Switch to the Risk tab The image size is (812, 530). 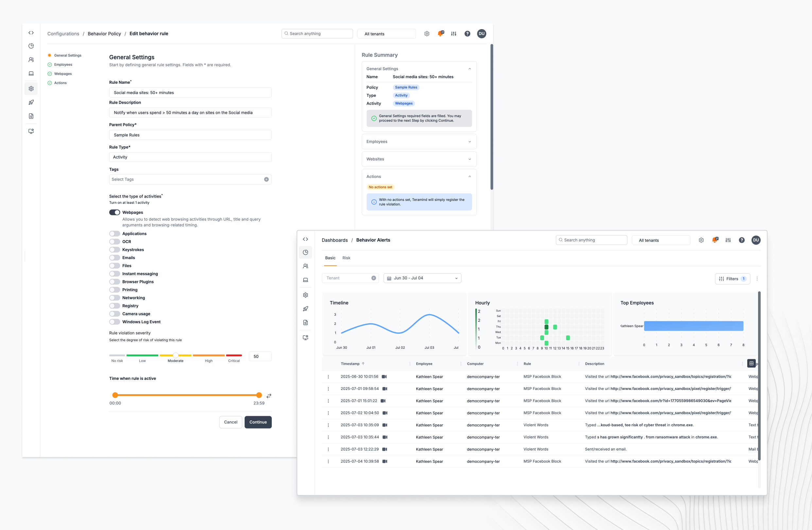[346, 258]
